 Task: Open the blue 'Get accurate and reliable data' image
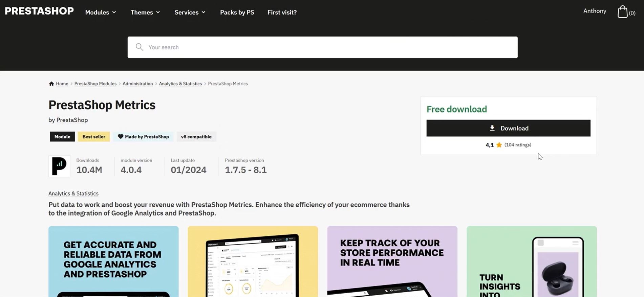(113, 261)
